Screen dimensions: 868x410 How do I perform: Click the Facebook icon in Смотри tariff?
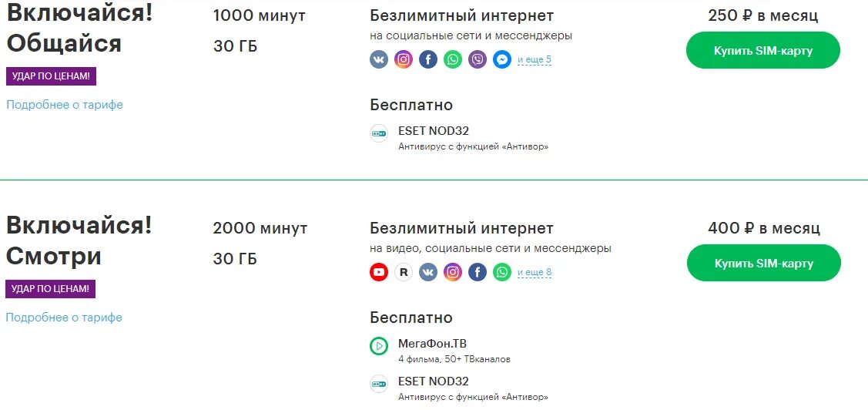tap(478, 272)
